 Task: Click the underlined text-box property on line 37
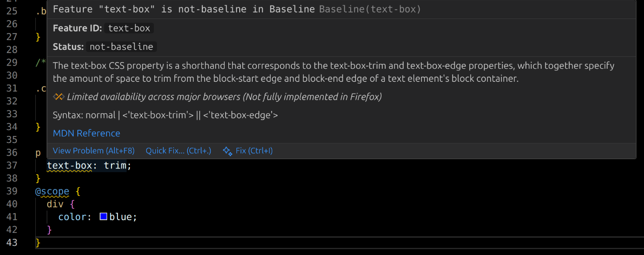coord(70,166)
